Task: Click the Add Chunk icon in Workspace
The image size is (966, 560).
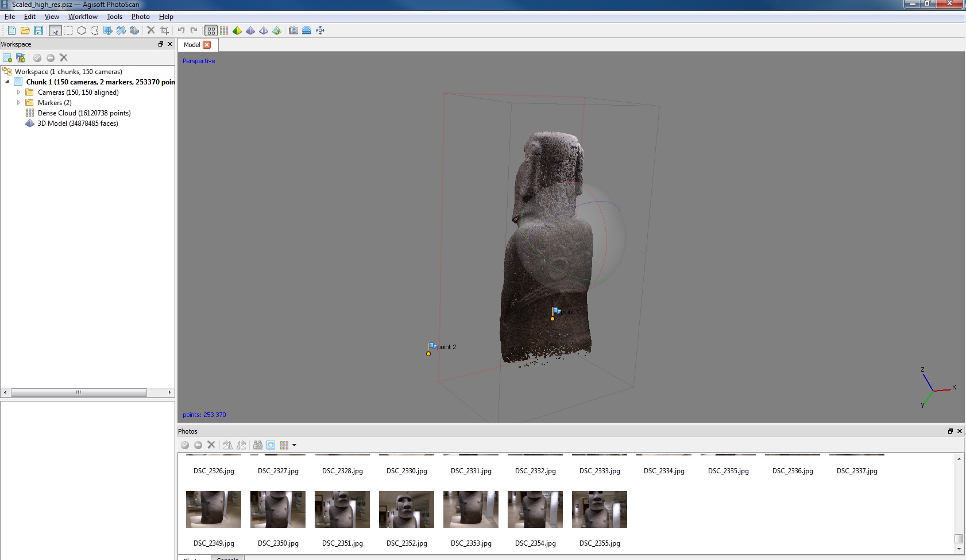Action: tap(7, 58)
